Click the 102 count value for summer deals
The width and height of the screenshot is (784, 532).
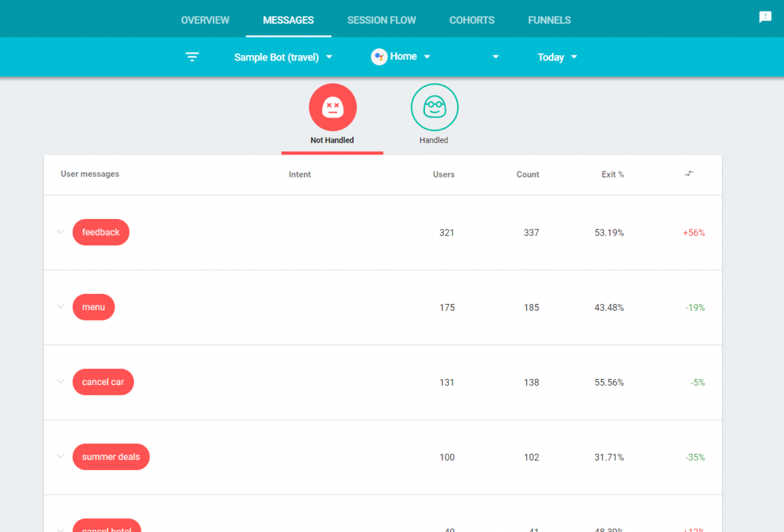(531, 458)
